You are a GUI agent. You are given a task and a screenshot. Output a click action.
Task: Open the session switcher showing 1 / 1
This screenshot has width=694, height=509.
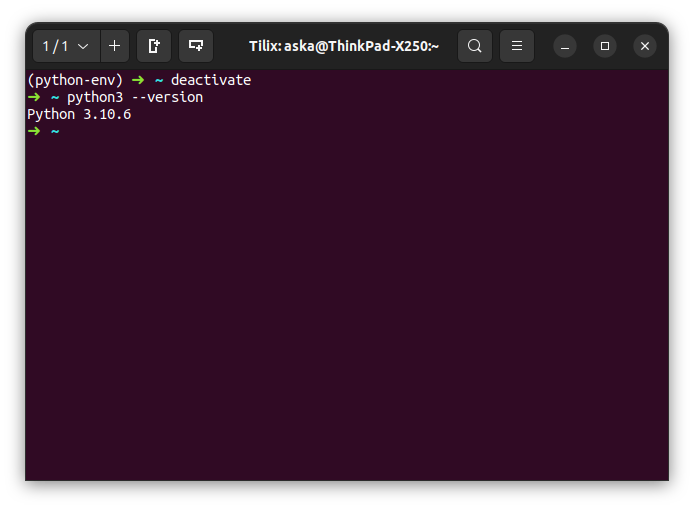[56, 46]
